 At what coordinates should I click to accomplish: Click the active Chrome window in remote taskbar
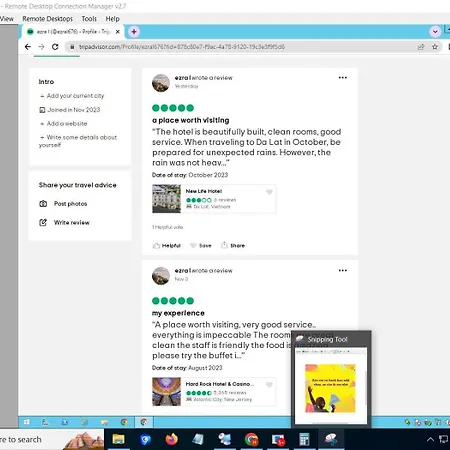144,422
